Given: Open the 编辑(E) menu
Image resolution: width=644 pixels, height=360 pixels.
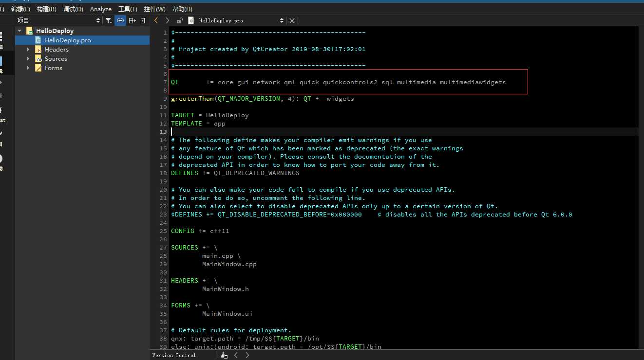Looking at the screenshot, I should point(20,9).
